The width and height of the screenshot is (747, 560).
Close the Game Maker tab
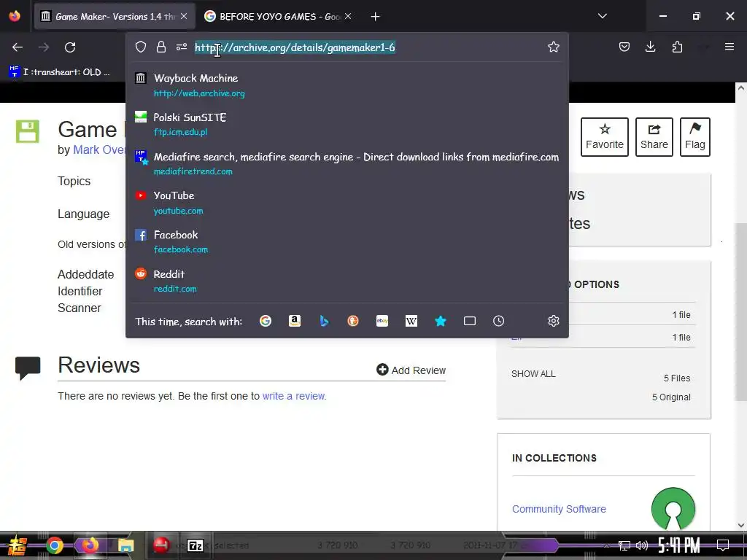tap(184, 16)
